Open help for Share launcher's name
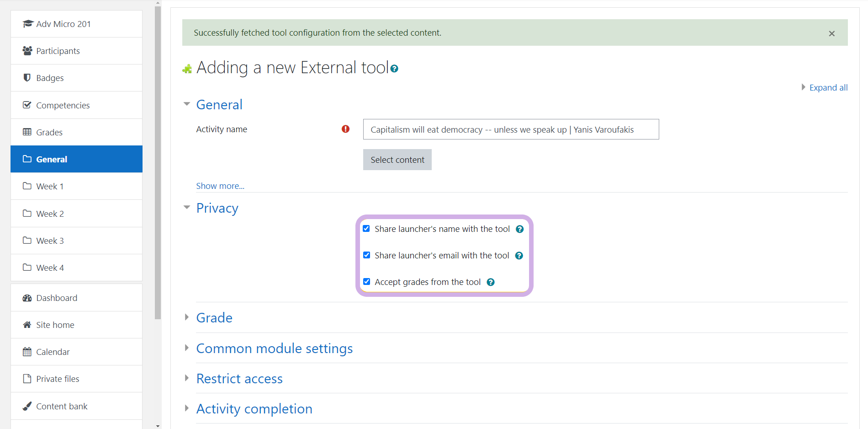 point(519,229)
